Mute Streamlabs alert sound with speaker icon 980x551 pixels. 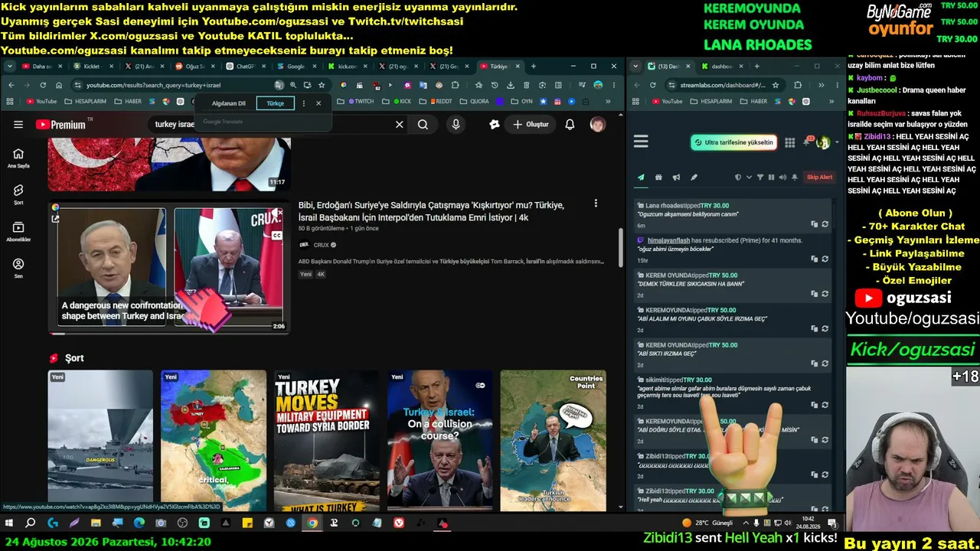point(782,178)
